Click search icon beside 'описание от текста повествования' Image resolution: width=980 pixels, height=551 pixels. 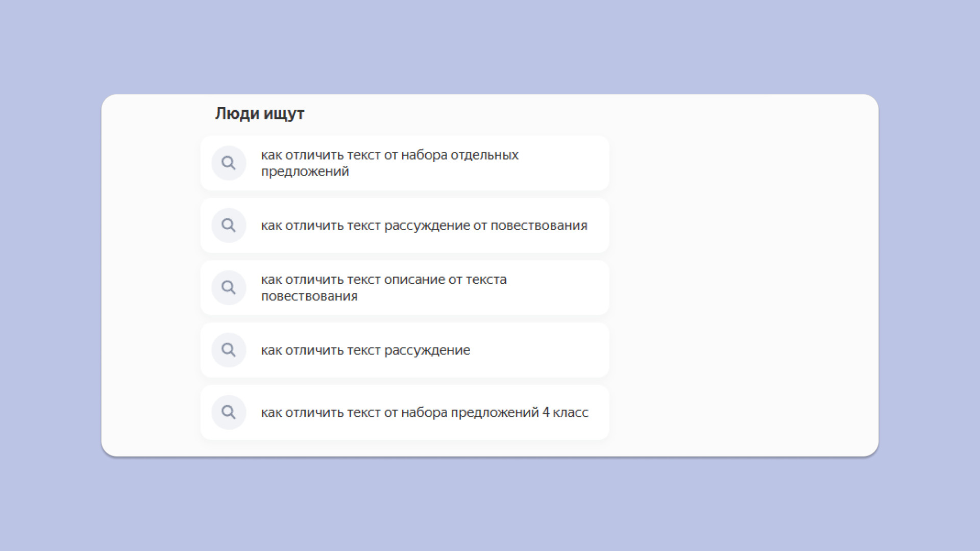pyautogui.click(x=229, y=288)
